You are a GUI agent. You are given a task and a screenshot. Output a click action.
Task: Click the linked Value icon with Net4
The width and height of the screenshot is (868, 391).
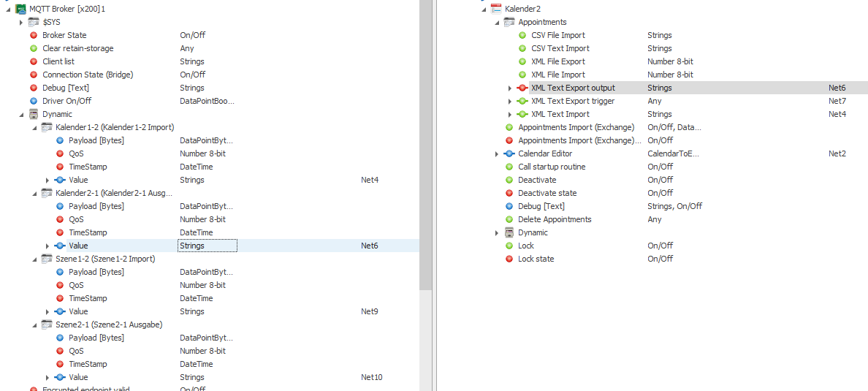tap(60, 180)
